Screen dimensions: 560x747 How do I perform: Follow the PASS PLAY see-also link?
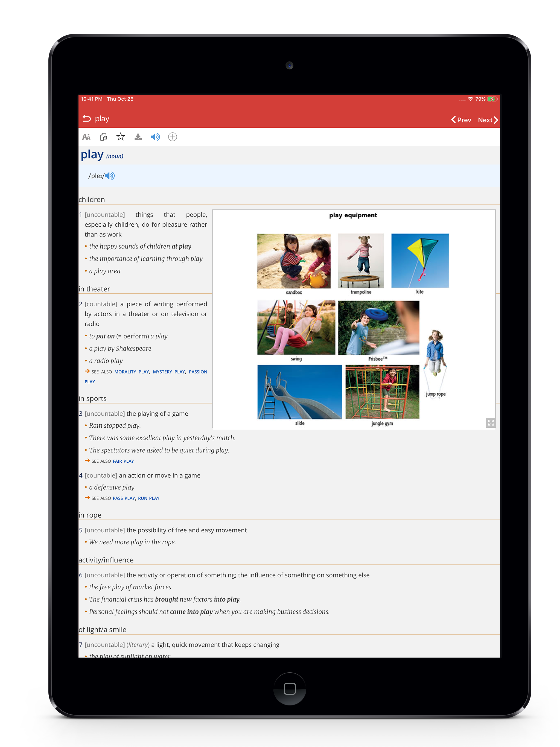(123, 498)
